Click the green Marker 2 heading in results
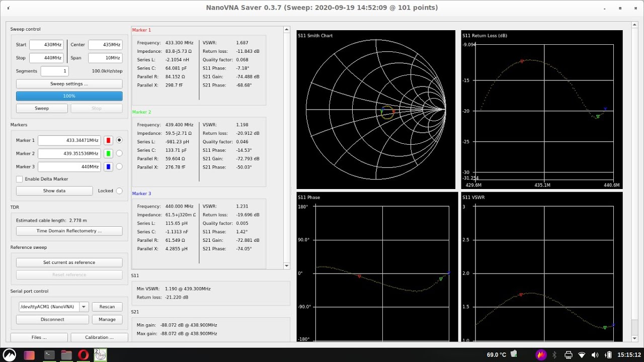Viewport: 644px width, 362px height. 141,112
